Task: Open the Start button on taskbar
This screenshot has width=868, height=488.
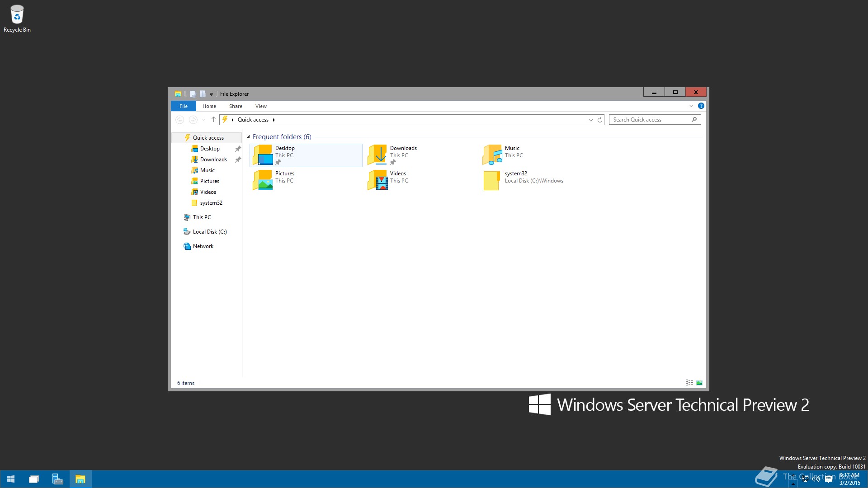Action: tap(11, 479)
